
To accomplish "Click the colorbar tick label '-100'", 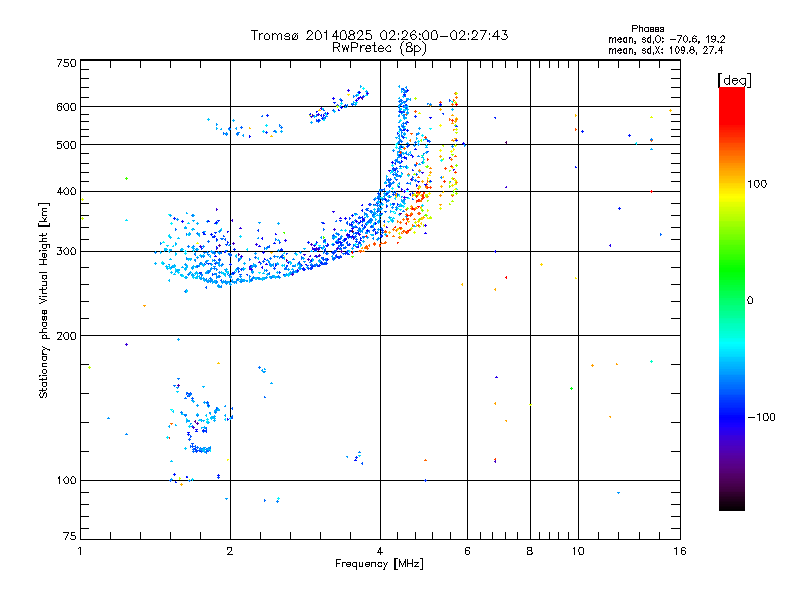I will [x=761, y=417].
